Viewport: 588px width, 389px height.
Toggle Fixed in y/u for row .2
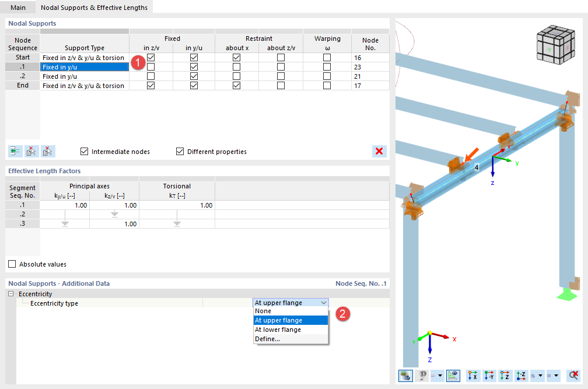point(194,76)
